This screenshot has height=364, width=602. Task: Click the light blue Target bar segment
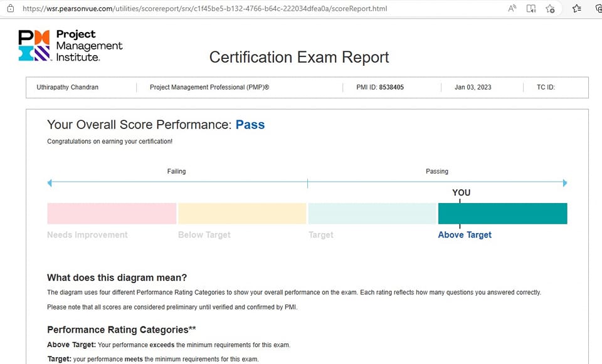(372, 213)
